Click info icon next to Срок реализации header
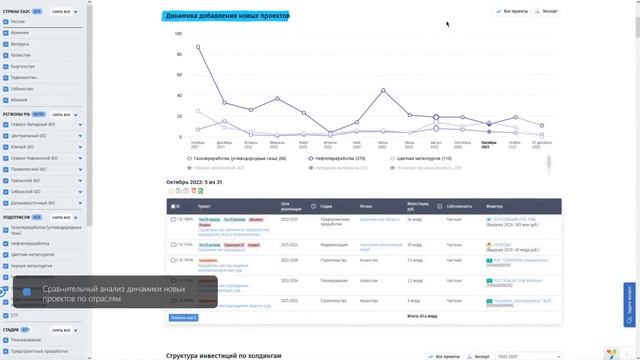Viewport: 640px width, 360px height. pos(313,207)
